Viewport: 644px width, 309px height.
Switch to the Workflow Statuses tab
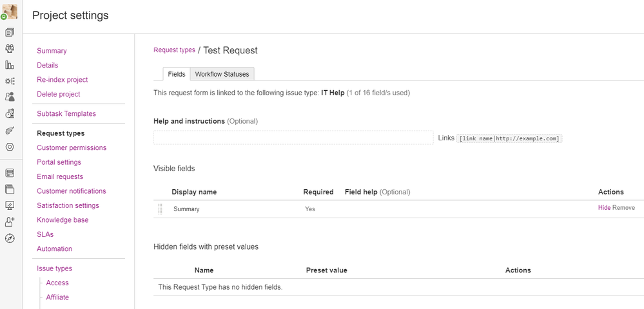(x=222, y=74)
